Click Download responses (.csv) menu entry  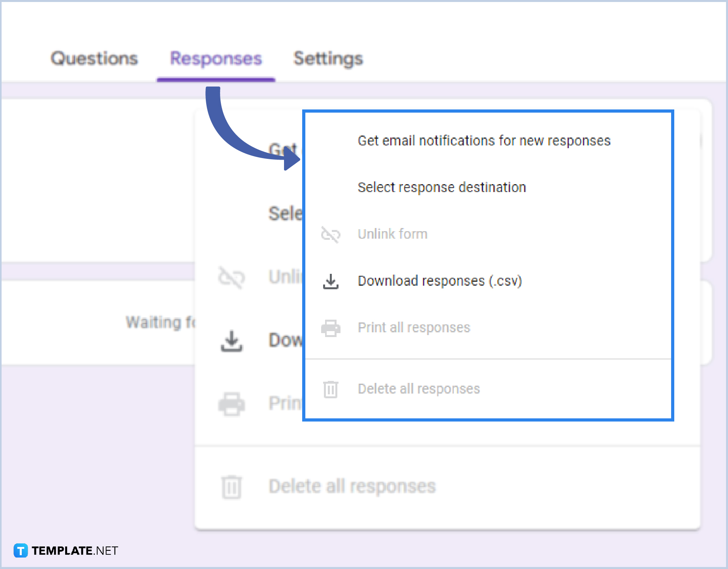[440, 281]
